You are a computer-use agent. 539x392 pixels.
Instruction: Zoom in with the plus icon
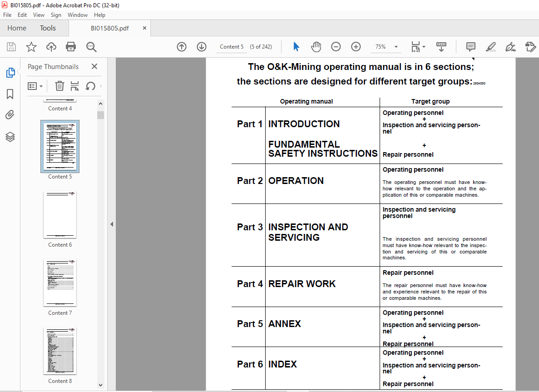pyautogui.click(x=356, y=47)
